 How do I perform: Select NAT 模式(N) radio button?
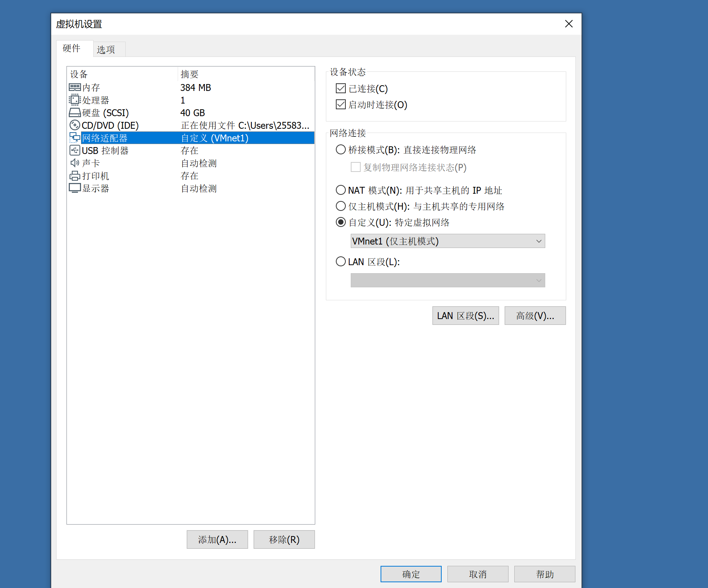click(340, 190)
